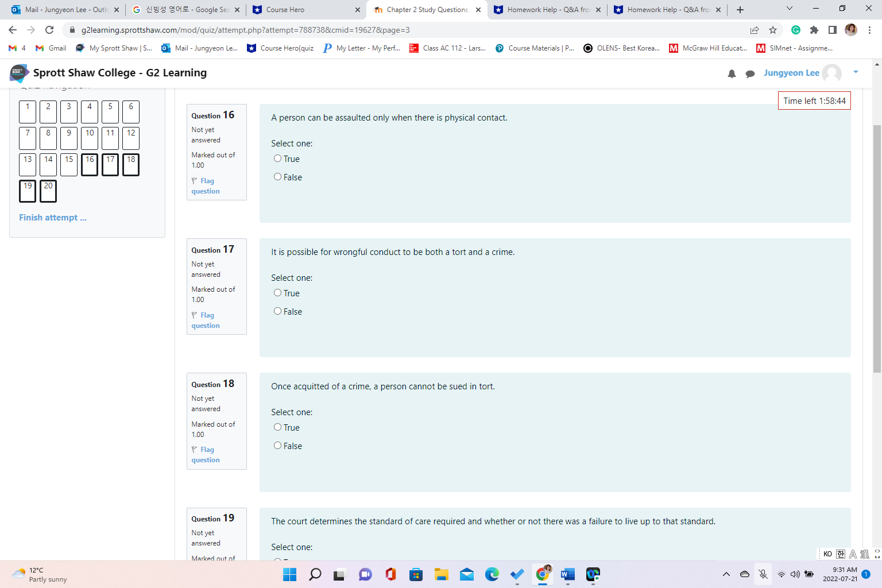The width and height of the screenshot is (882, 588).
Task: Select question 20 in the quiz navigation
Action: (48, 191)
